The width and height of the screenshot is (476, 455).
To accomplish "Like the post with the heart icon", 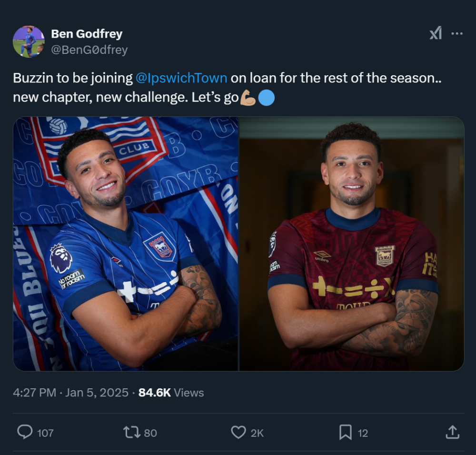I will pos(238,432).
